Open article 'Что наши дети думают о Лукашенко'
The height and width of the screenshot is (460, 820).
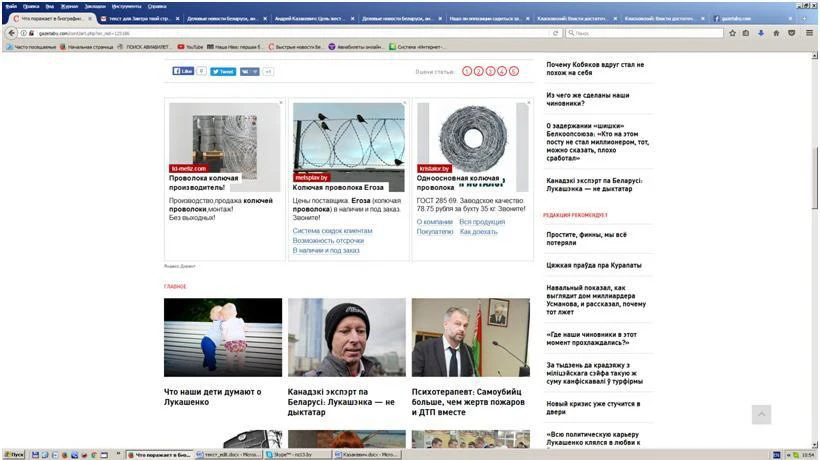212,397
